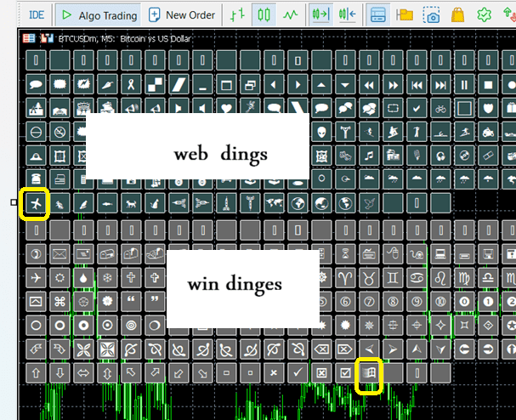Click the walking cat symbol button
The image size is (516, 420).
(x=131, y=203)
